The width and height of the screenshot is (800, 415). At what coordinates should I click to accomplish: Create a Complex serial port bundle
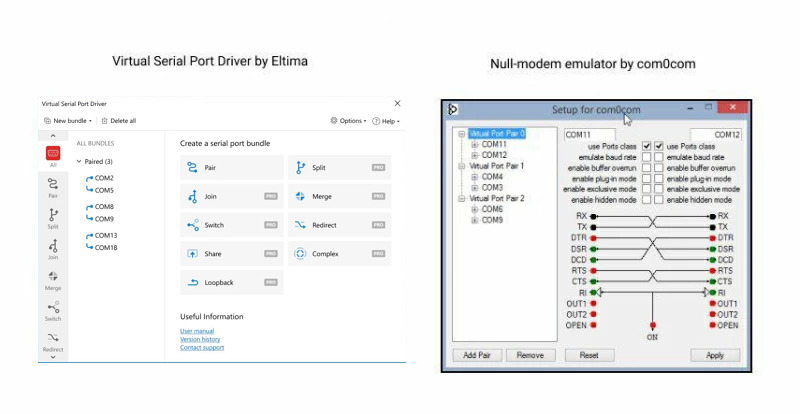pyautogui.click(x=339, y=254)
